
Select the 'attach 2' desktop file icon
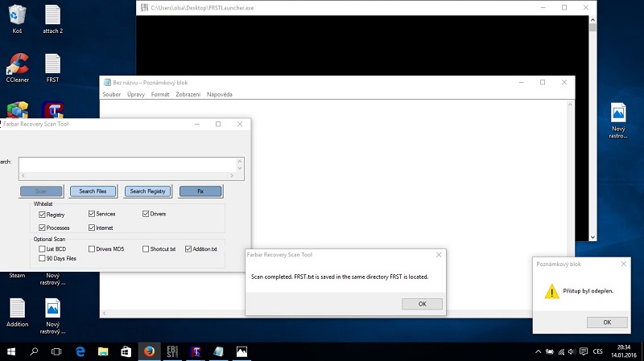(52, 16)
